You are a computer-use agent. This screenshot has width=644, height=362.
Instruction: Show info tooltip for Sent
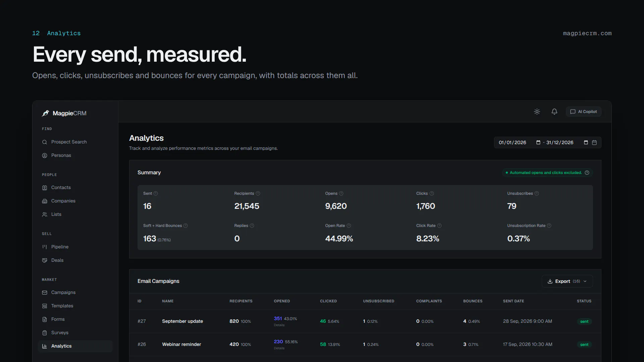point(156,193)
